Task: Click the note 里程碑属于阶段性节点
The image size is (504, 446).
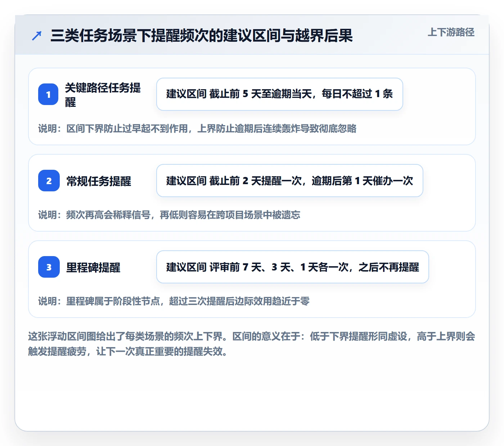Action: [x=174, y=301]
